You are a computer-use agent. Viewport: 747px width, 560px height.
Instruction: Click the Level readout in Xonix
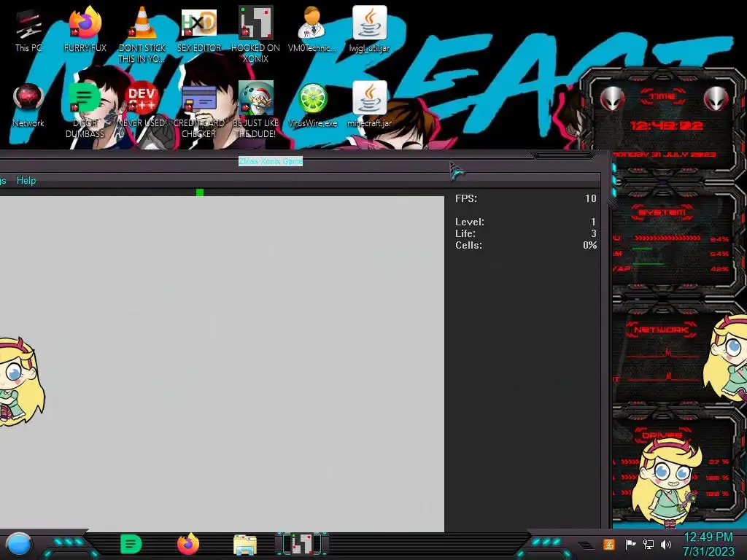[526, 222]
